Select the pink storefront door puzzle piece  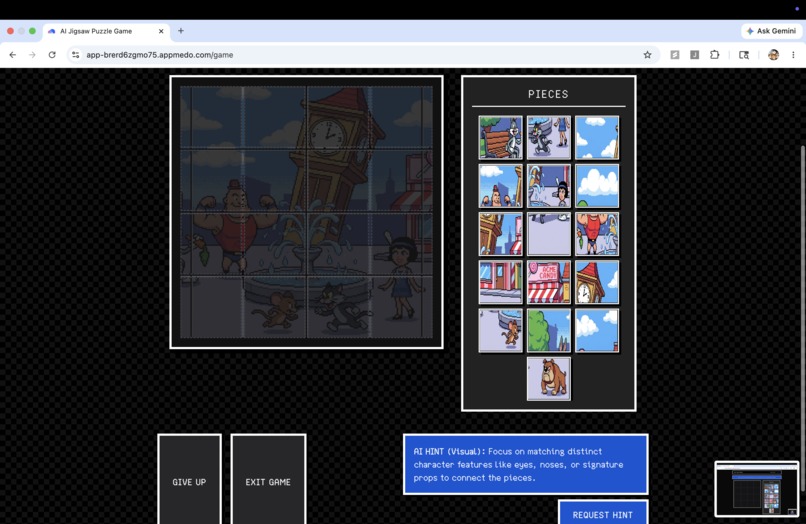point(500,282)
